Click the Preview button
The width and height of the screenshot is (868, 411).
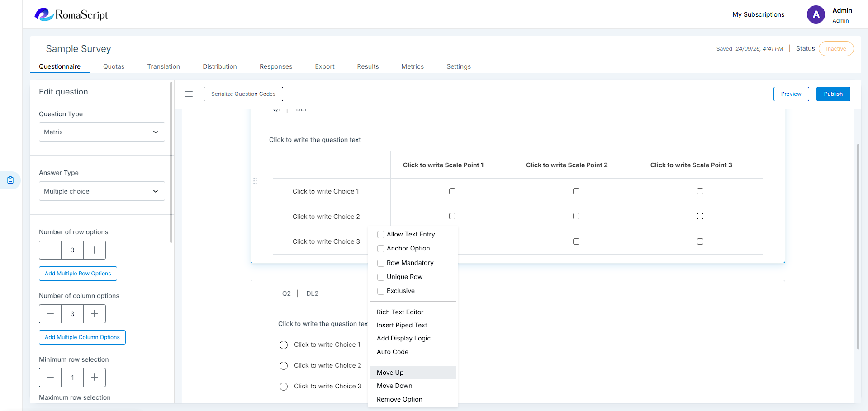coord(791,94)
